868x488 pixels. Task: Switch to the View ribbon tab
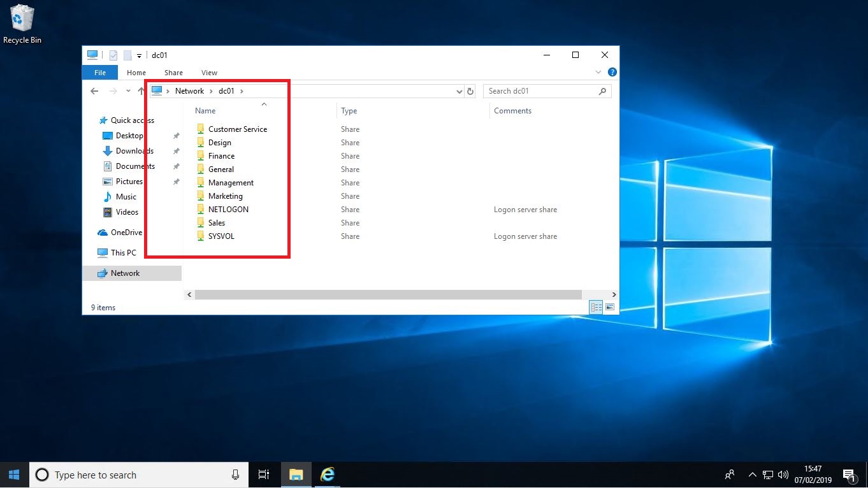(209, 73)
